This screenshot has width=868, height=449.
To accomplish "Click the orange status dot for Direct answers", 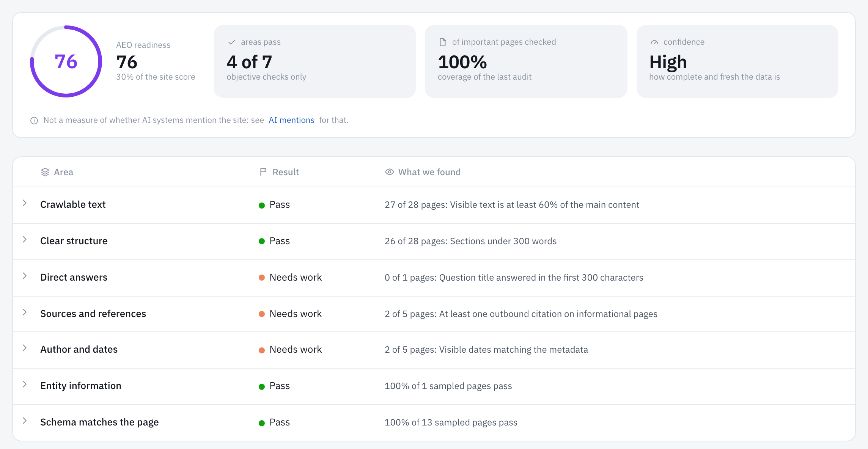I will point(262,278).
